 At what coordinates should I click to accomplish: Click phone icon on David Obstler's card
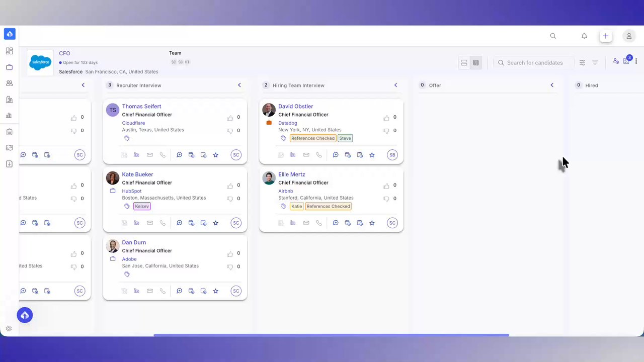point(319,155)
